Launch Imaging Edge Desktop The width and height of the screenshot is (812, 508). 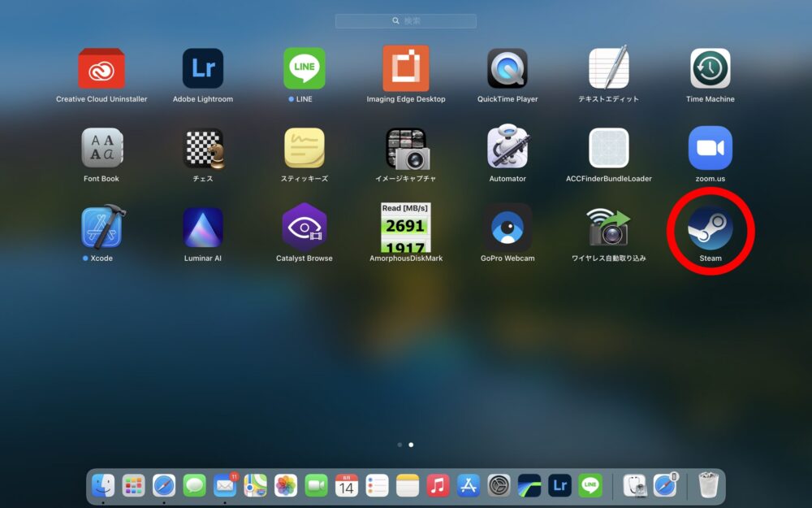pyautogui.click(x=406, y=68)
